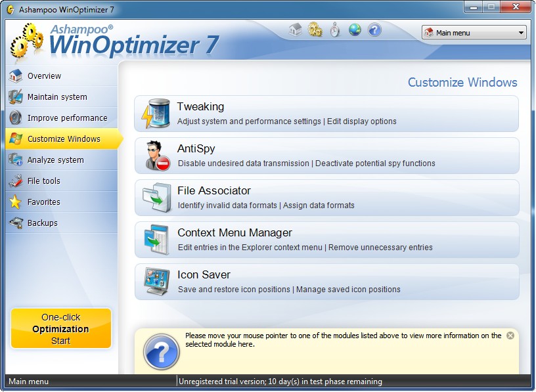Click the title bar application icon
The width and height of the screenshot is (536, 392).
tap(11, 10)
